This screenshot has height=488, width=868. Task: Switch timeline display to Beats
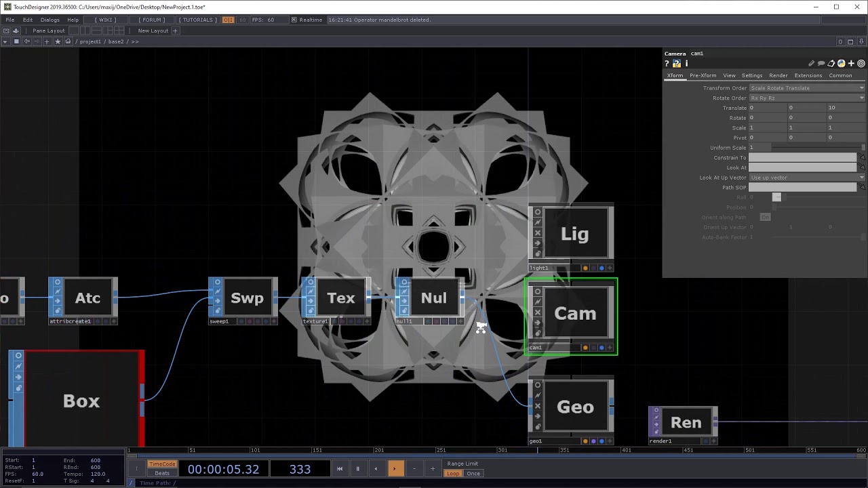tap(162, 473)
